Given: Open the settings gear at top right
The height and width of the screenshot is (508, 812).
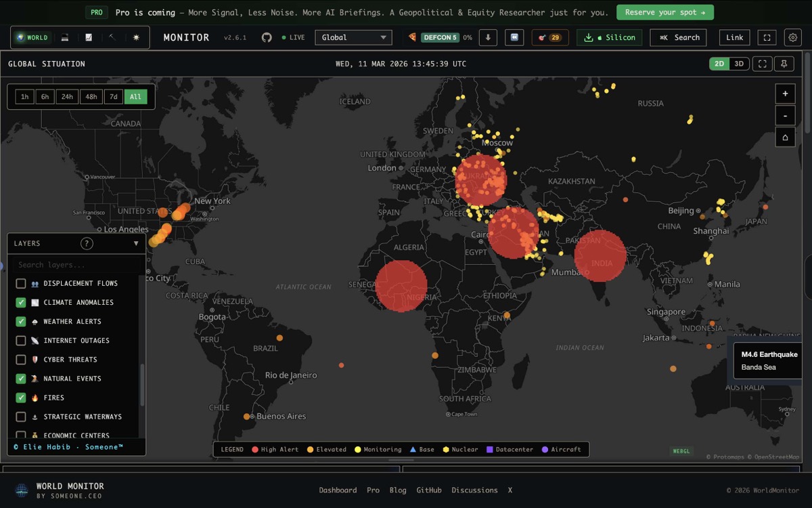Looking at the screenshot, I should pos(792,37).
